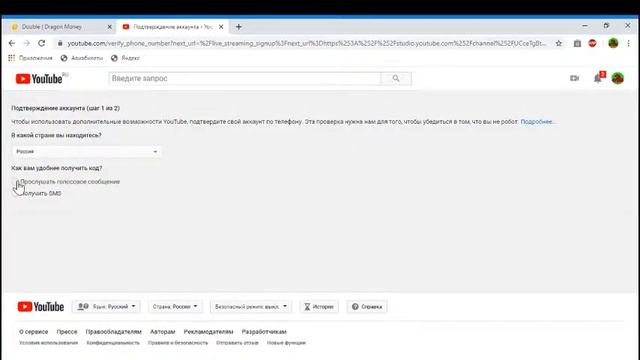Click in the Введите запрос search field
Image resolution: width=640 pixels, height=360 pixels.
tap(245, 78)
